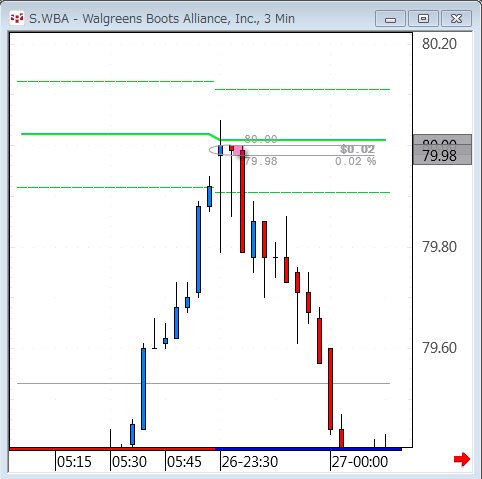Image resolution: width=482 pixels, height=479 pixels.
Task: Close the S.WBA chart window
Action: [456, 18]
